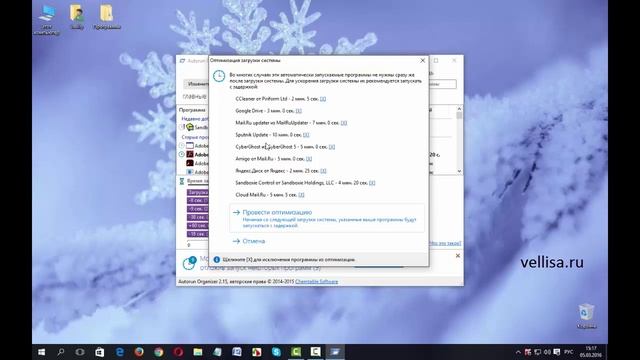Exclude Sputnik Update using its [X] link
This screenshot has height=360, width=640.
coord(306,135)
